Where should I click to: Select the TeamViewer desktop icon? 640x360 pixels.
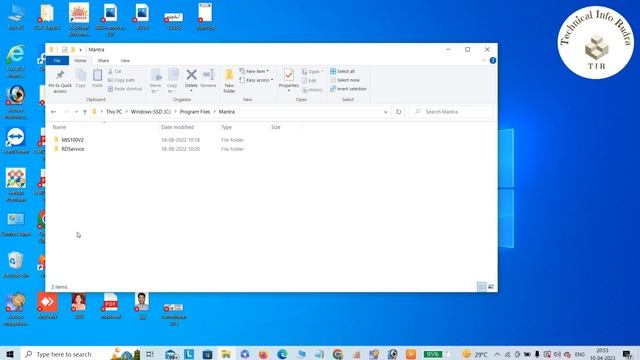point(16,141)
